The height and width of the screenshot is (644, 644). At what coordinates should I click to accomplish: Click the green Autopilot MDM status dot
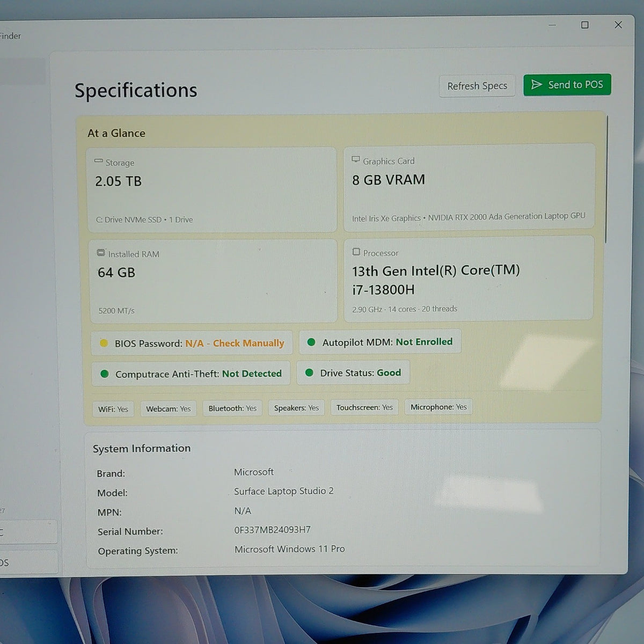(311, 342)
